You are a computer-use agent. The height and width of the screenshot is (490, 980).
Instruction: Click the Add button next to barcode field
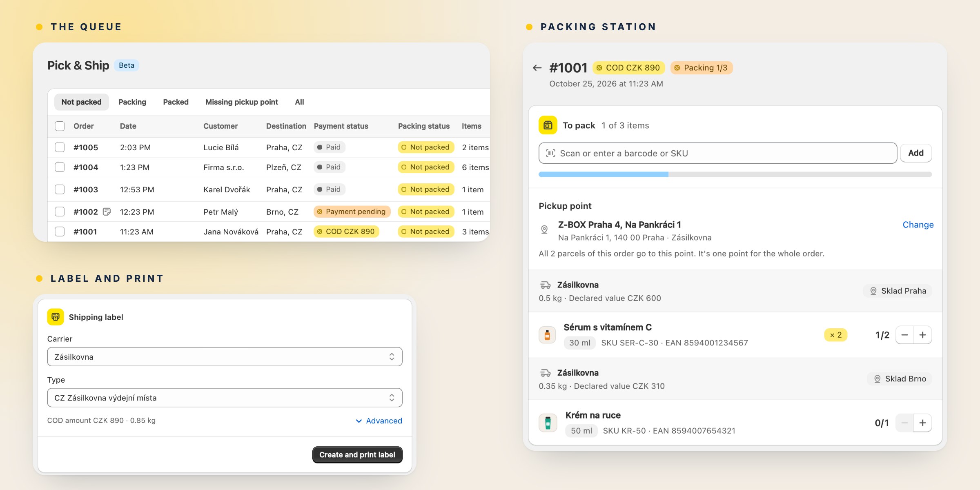click(916, 153)
